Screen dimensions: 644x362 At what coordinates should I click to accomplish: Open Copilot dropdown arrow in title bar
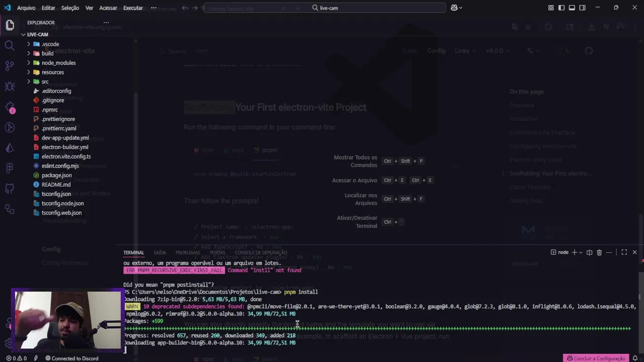(460, 8)
